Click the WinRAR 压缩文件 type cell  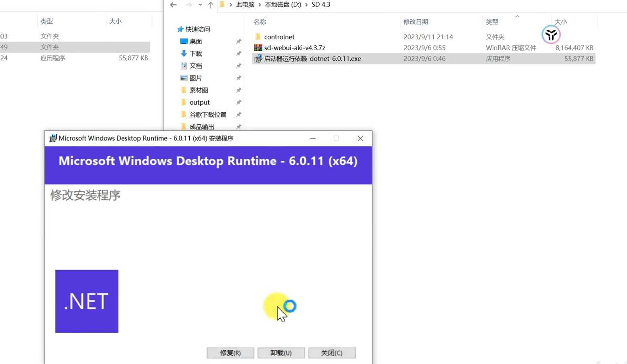[511, 48]
